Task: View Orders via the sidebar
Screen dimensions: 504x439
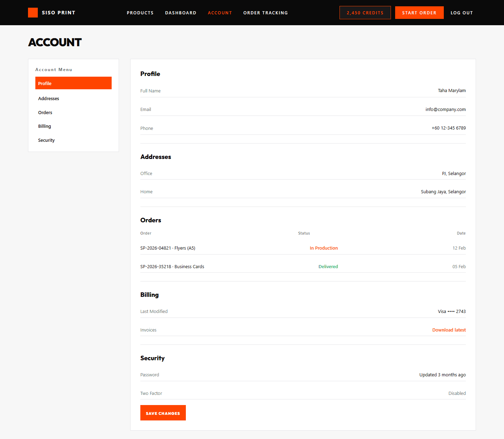Action: coord(45,112)
